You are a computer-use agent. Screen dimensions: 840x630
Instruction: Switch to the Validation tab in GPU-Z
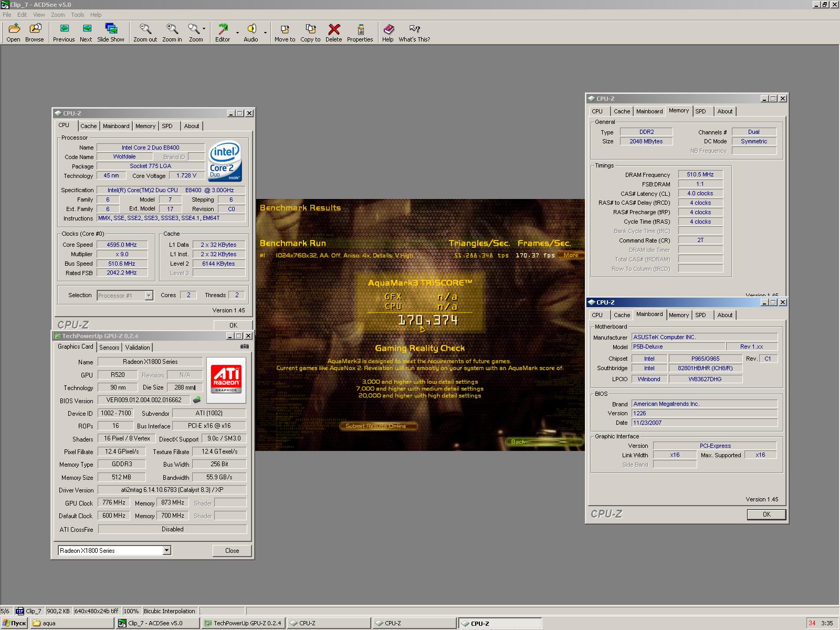pos(138,347)
